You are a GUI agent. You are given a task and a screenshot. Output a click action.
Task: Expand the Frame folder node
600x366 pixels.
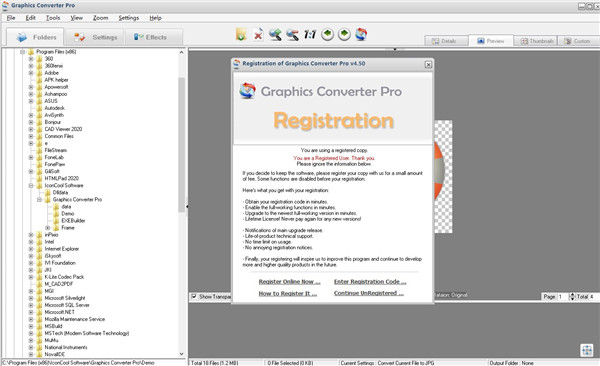coord(47,228)
